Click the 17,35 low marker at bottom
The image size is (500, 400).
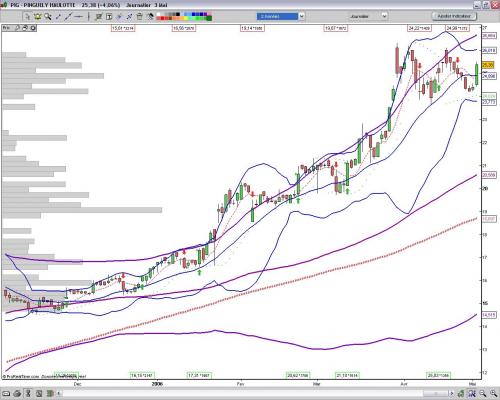tap(199, 375)
